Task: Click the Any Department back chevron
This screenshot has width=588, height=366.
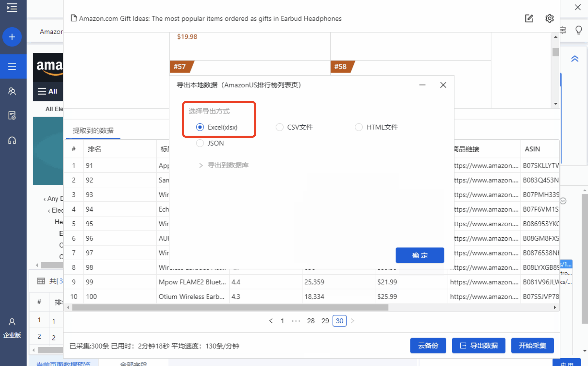Action: (x=44, y=199)
